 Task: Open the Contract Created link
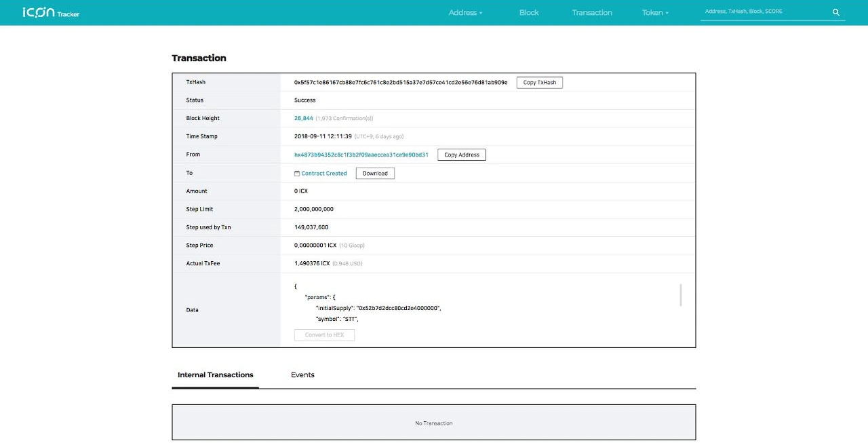(324, 174)
